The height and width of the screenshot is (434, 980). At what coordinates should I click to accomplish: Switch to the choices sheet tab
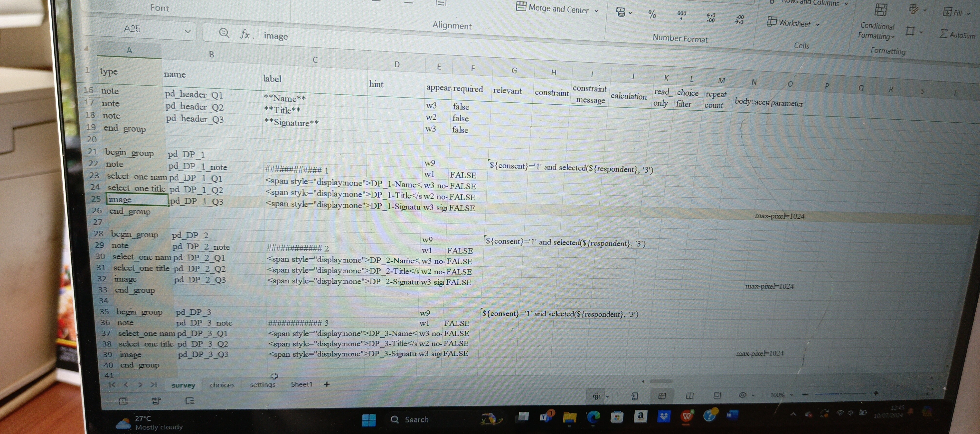[x=222, y=385]
